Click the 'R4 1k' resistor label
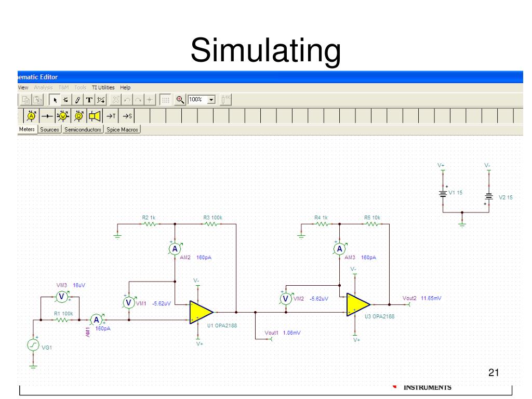The width and height of the screenshot is (532, 399). [x=321, y=218]
